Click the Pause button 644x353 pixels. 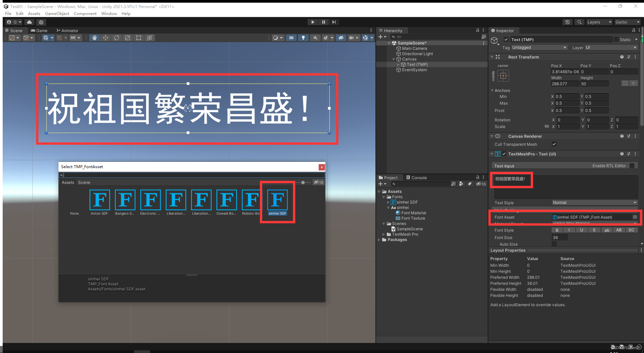click(x=323, y=22)
